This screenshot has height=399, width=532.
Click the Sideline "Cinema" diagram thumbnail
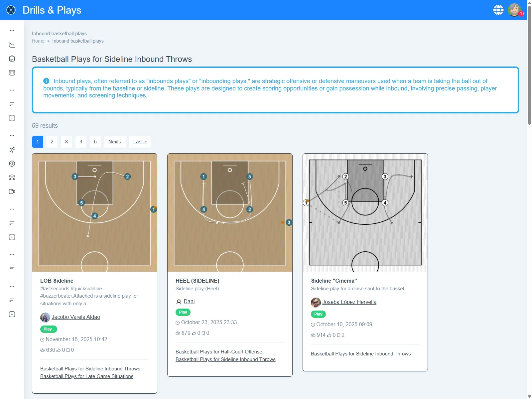(x=365, y=212)
